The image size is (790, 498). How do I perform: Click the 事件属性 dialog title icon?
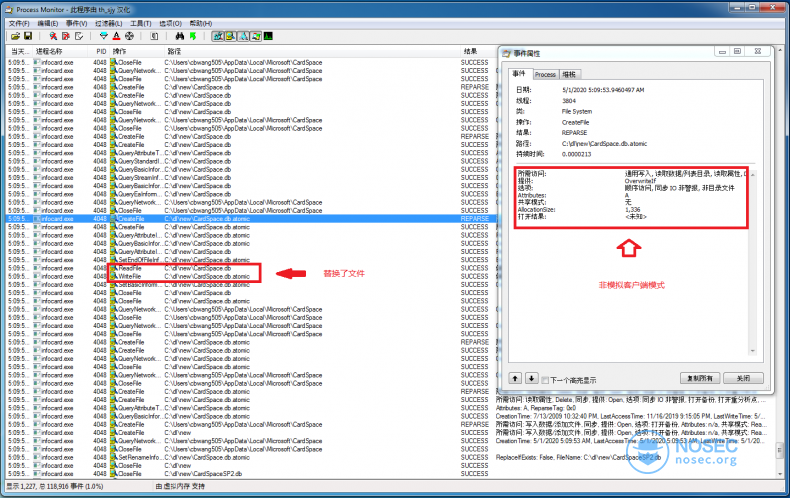tap(506, 53)
